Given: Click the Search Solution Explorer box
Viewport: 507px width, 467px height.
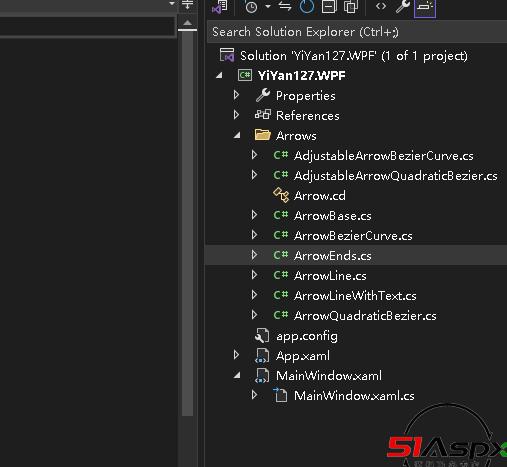Looking at the screenshot, I should tap(357, 32).
